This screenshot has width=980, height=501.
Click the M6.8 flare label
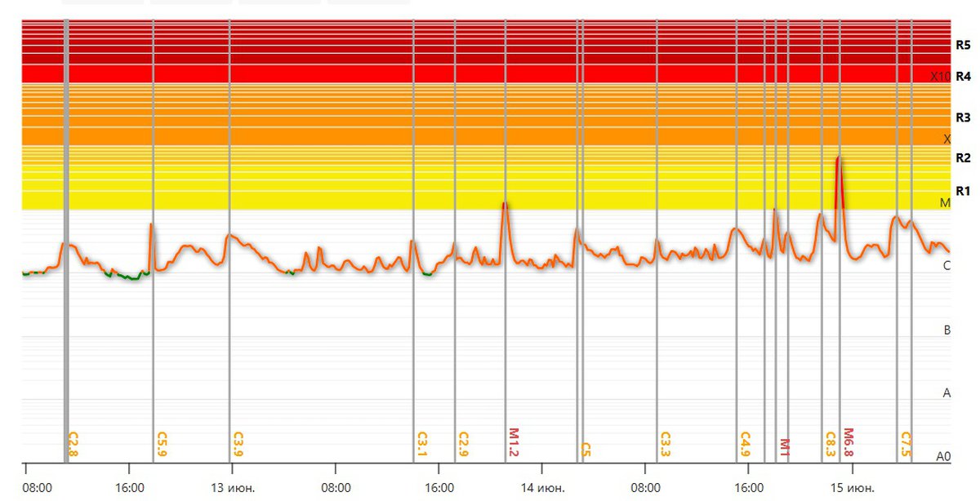tap(849, 442)
